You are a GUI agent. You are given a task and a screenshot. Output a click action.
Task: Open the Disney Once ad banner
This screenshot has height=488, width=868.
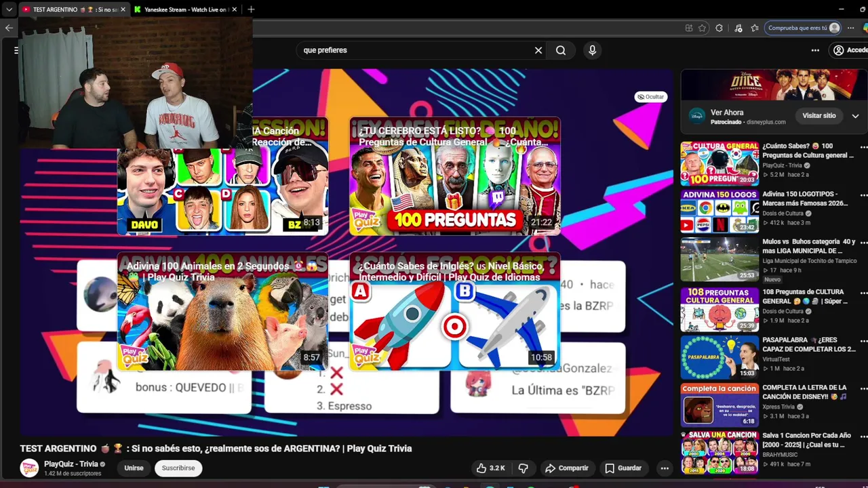point(774,84)
